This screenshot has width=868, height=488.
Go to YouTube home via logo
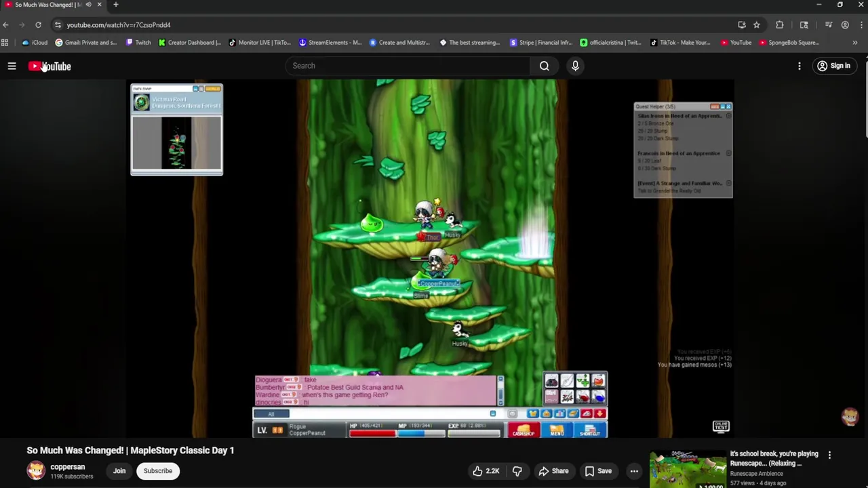[50, 66]
